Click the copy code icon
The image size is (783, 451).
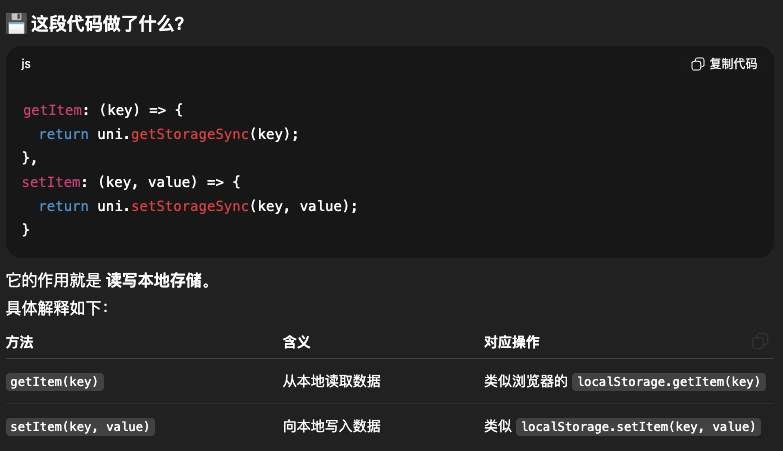pos(698,64)
